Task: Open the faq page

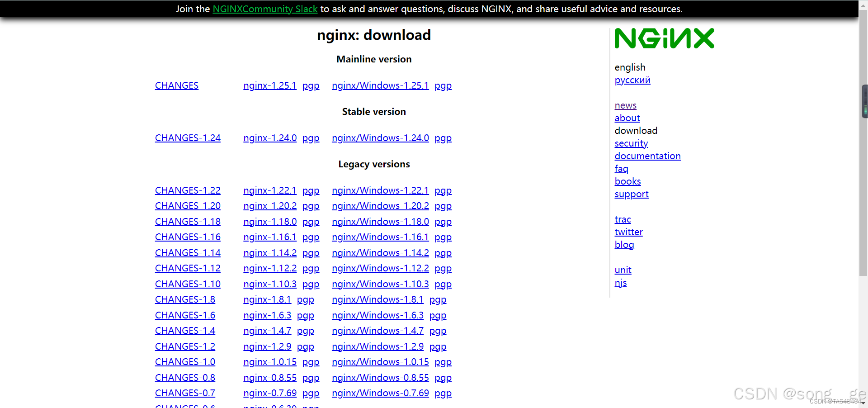Action: 621,169
